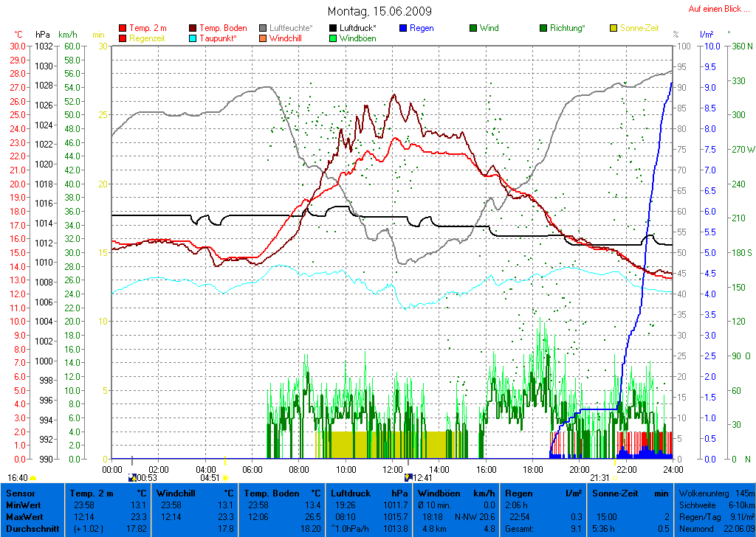Image resolution: width=756 pixels, height=537 pixels.
Task: Click the yellow Sonne-Zeit legend square
Action: (x=614, y=28)
